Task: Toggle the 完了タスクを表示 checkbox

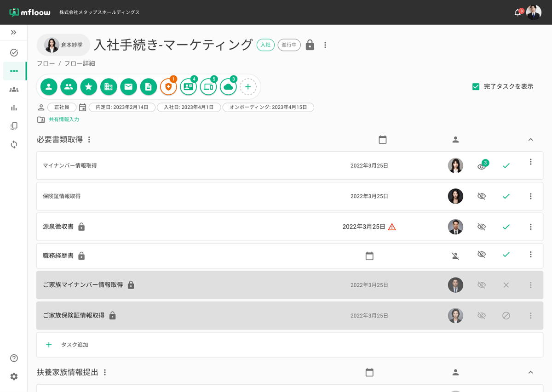Action: click(476, 86)
